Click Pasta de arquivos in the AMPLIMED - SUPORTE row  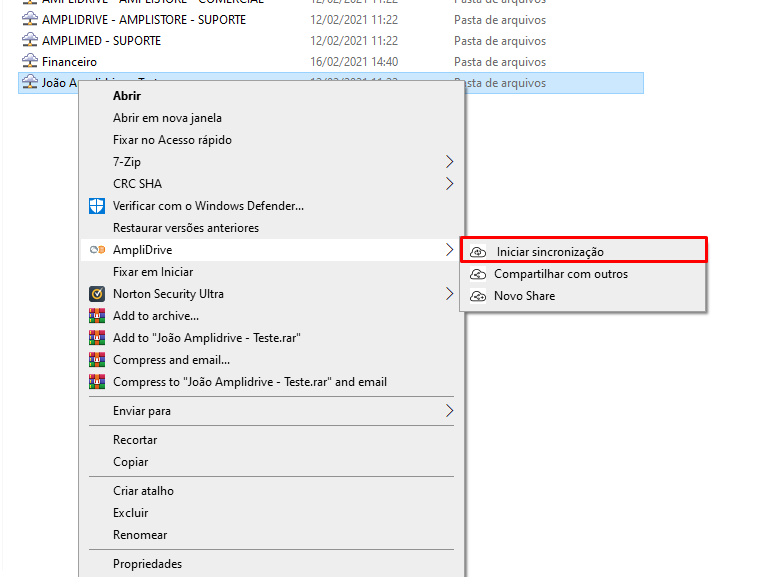[x=500, y=41]
